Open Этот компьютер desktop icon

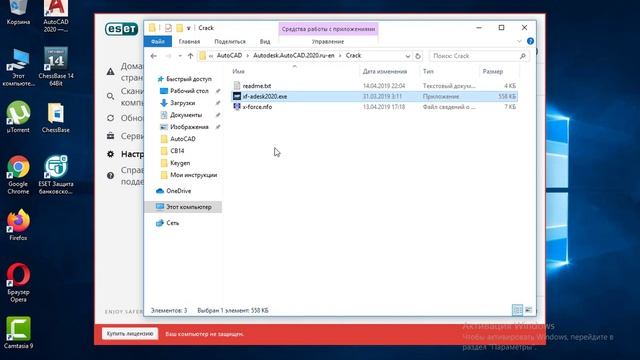(x=18, y=67)
